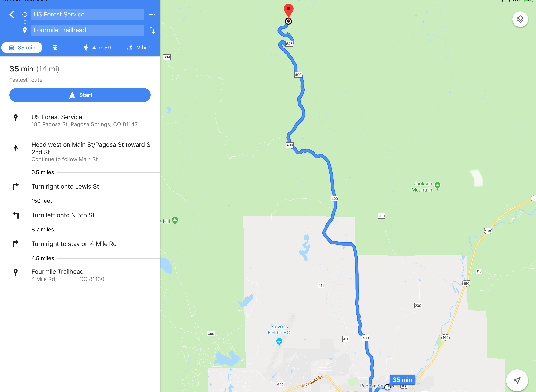Switch to the transit mode tab

59,48
